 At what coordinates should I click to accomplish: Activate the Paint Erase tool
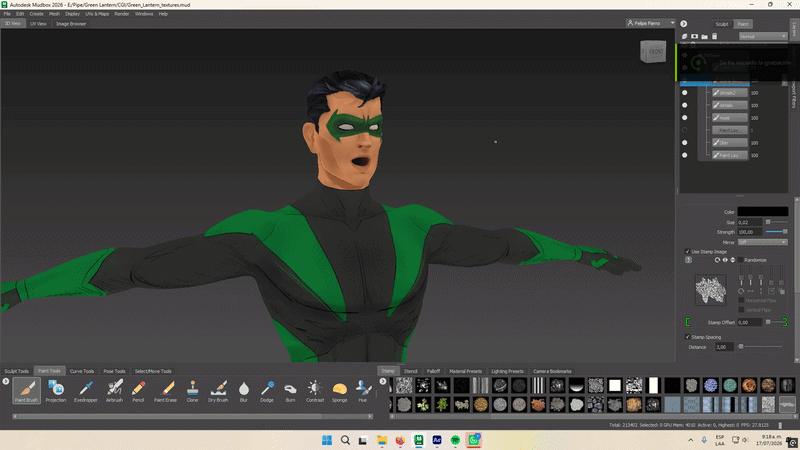(x=166, y=391)
